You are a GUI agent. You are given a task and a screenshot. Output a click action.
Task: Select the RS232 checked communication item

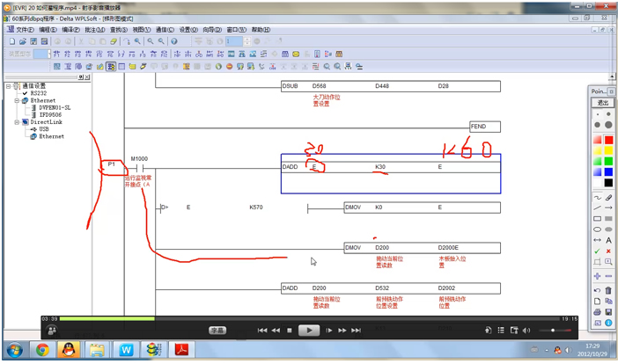(x=38, y=93)
